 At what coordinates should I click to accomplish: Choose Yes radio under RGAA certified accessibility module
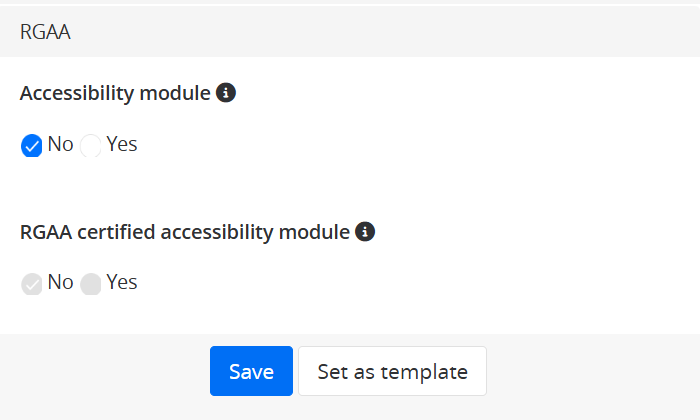click(x=91, y=284)
